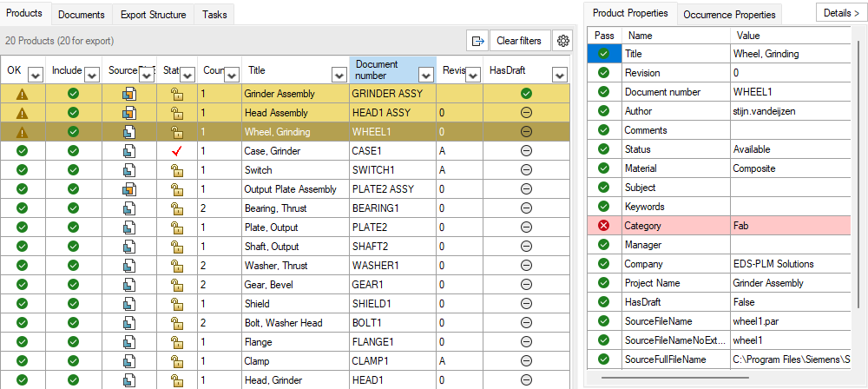
Task: Click lock status icon in Switch row
Action: pyautogui.click(x=176, y=170)
